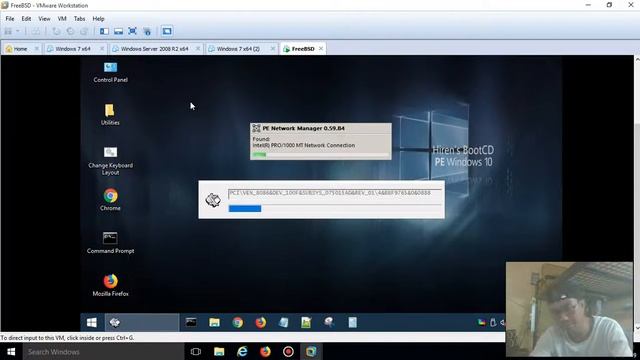
Task: Open Internet Explorer on host taskbar
Action: click(x=242, y=351)
